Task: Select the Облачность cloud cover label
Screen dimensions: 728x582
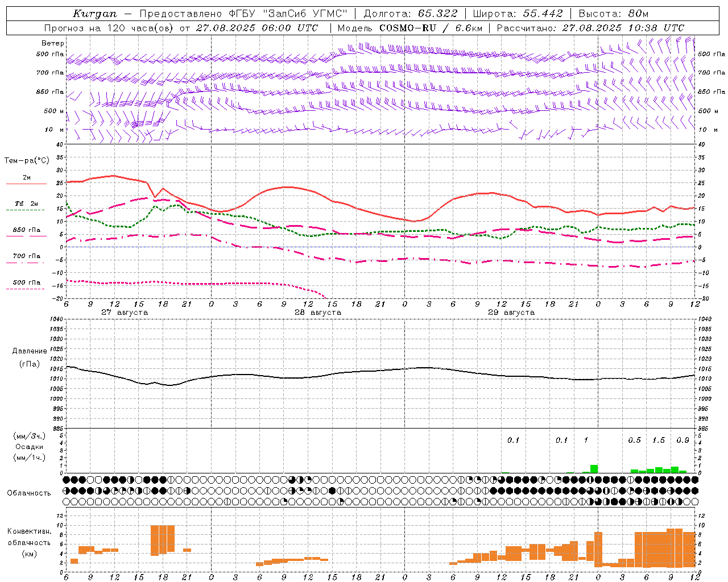Action: coord(29,493)
